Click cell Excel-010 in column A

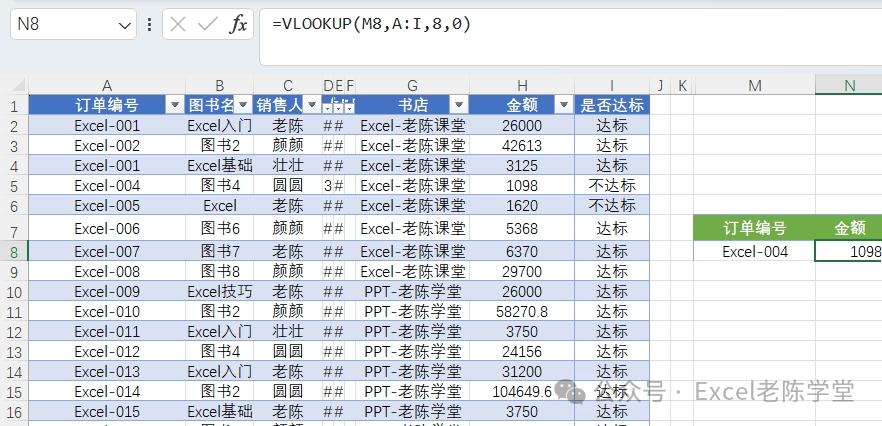pyautogui.click(x=107, y=311)
